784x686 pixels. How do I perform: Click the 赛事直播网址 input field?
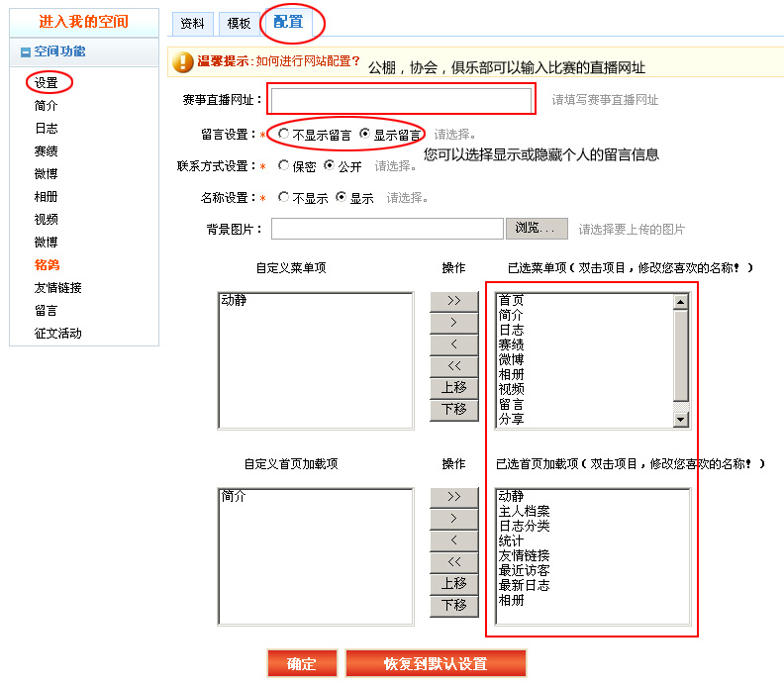(x=402, y=100)
